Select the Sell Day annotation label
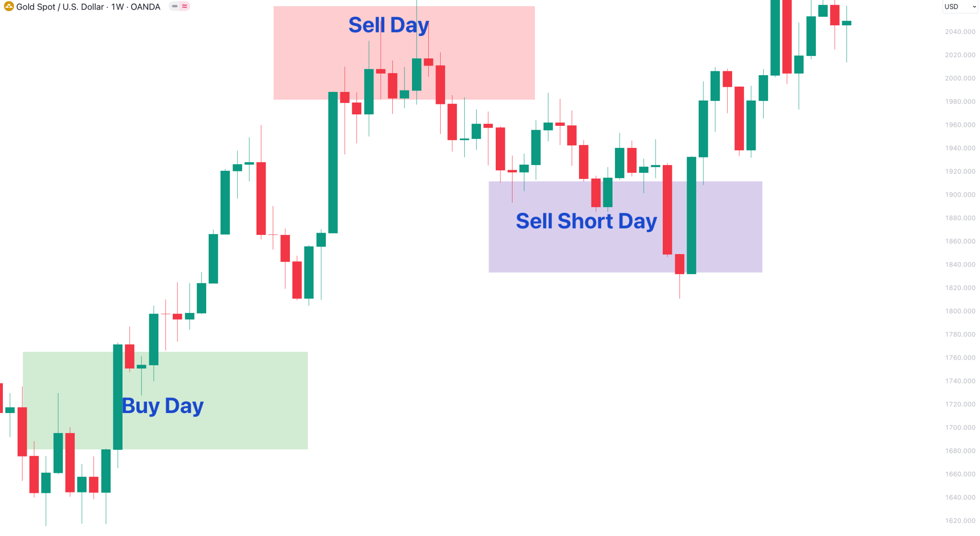The height and width of the screenshot is (536, 980). [x=389, y=25]
